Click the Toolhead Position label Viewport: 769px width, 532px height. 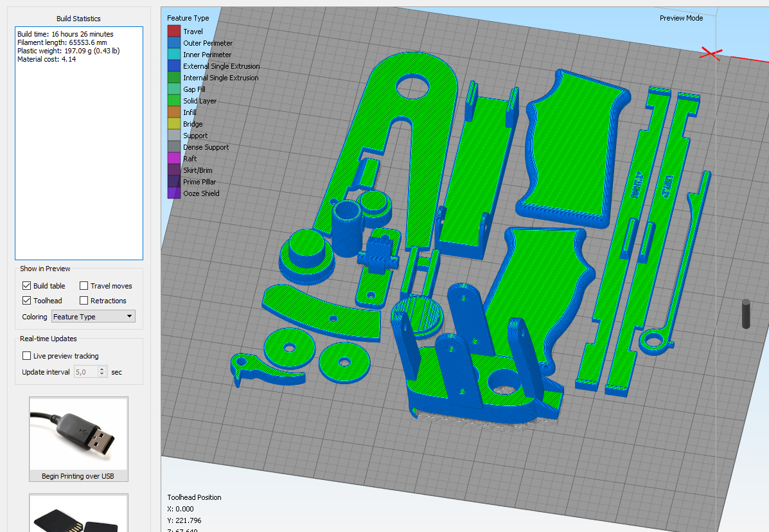[x=194, y=497]
